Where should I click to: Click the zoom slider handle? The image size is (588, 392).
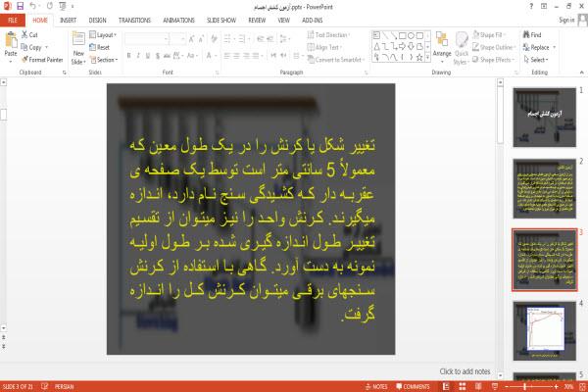524,386
